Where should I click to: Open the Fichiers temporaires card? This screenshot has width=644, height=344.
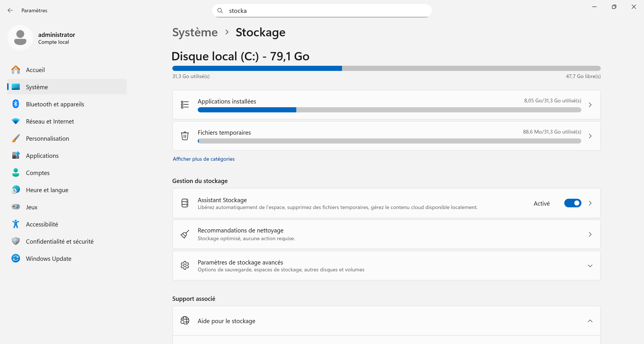point(386,136)
